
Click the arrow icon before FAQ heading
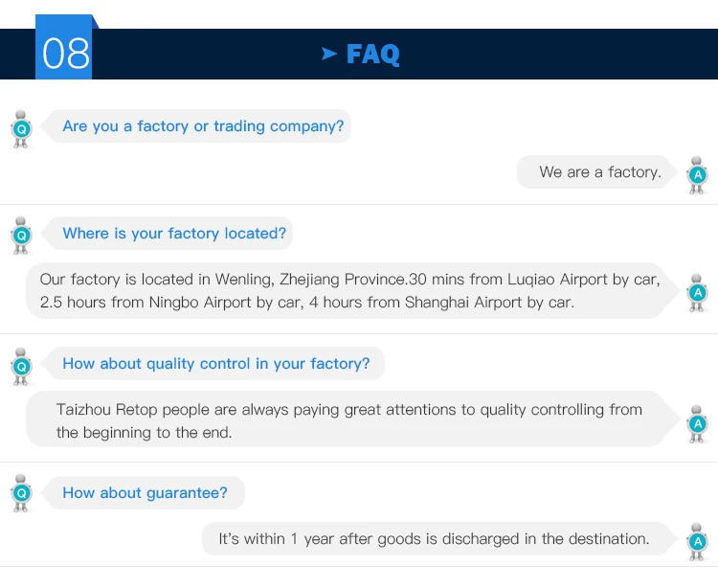tap(329, 55)
